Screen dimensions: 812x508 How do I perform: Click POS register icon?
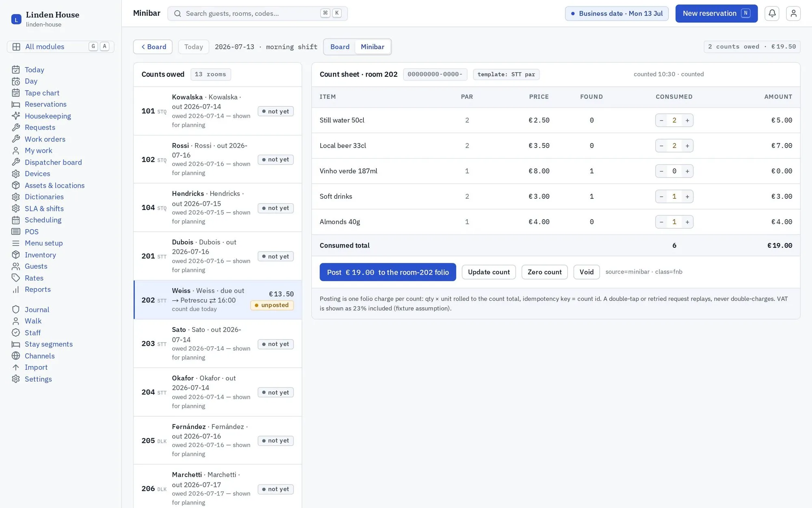pyautogui.click(x=16, y=232)
